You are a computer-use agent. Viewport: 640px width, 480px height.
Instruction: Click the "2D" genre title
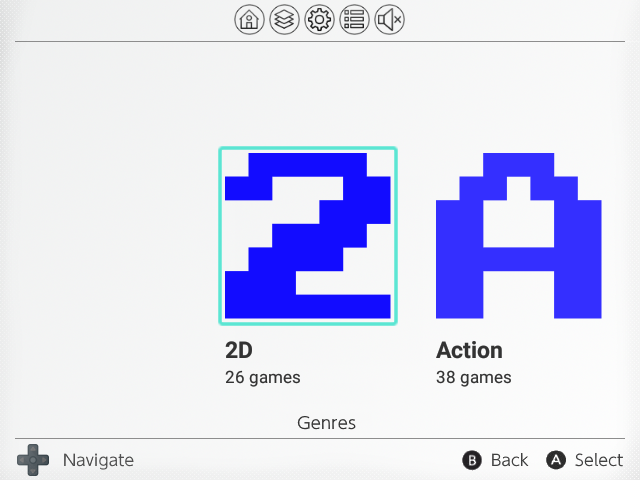238,351
